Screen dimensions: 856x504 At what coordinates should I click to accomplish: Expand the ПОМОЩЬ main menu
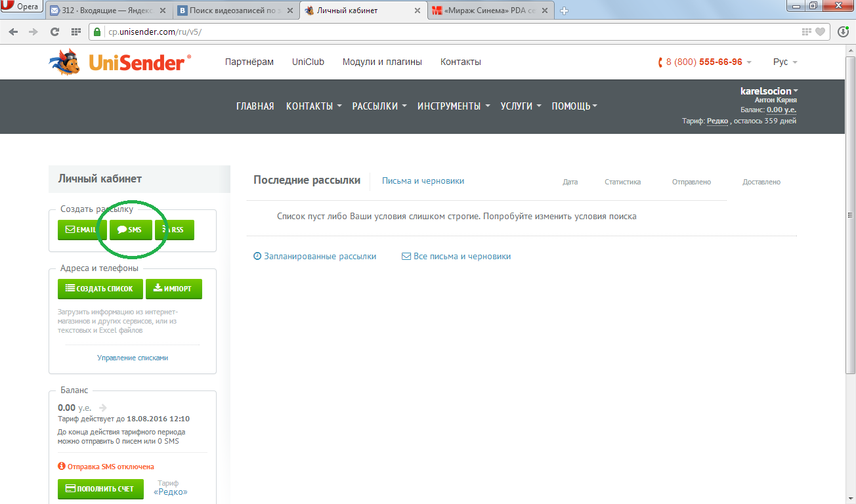(x=574, y=106)
